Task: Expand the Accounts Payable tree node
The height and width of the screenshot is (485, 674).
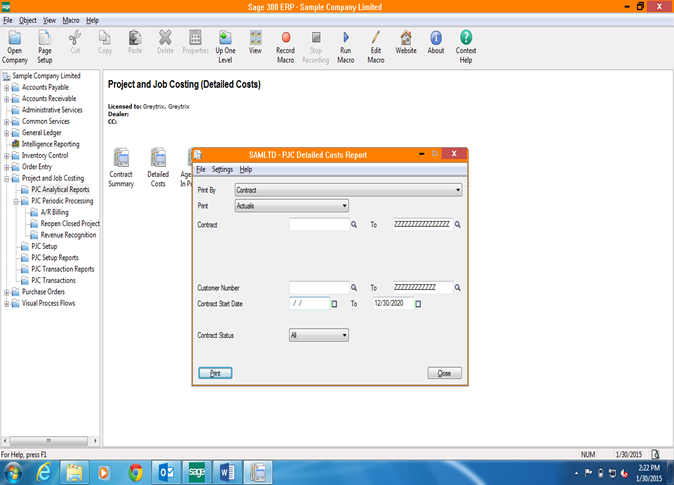Action: (x=6, y=88)
